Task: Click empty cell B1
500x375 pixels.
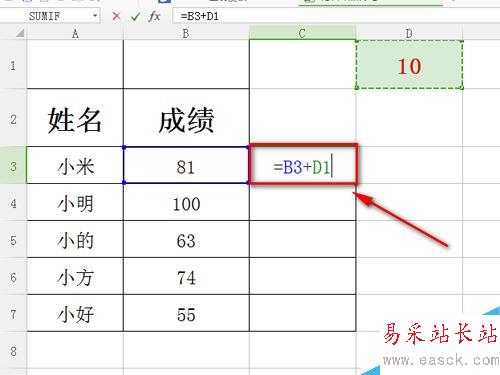Action: [x=186, y=64]
